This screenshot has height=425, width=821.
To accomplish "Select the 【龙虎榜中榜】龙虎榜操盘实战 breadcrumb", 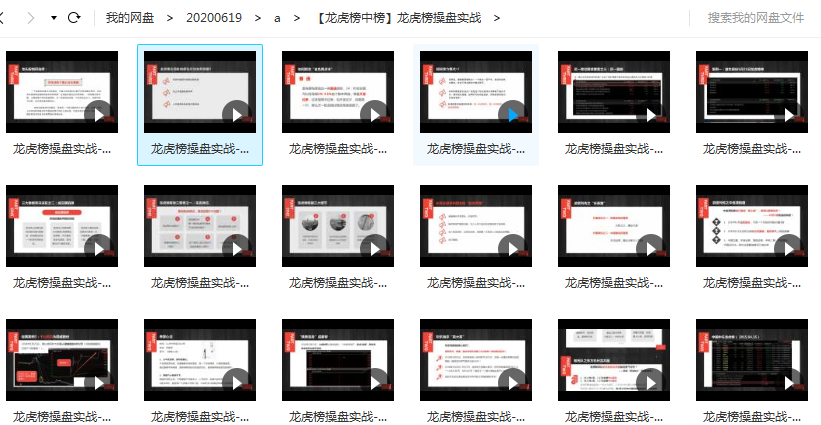I will 398,18.
